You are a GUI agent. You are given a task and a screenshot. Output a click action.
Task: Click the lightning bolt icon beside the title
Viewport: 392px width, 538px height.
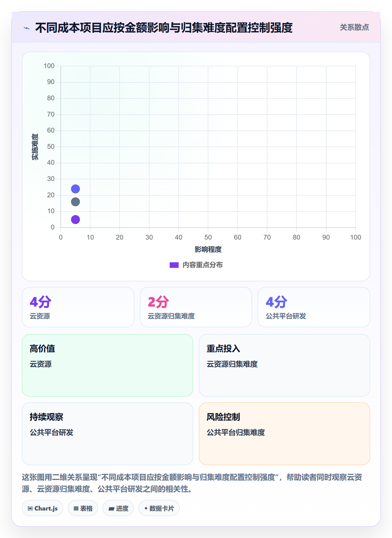tap(27, 28)
